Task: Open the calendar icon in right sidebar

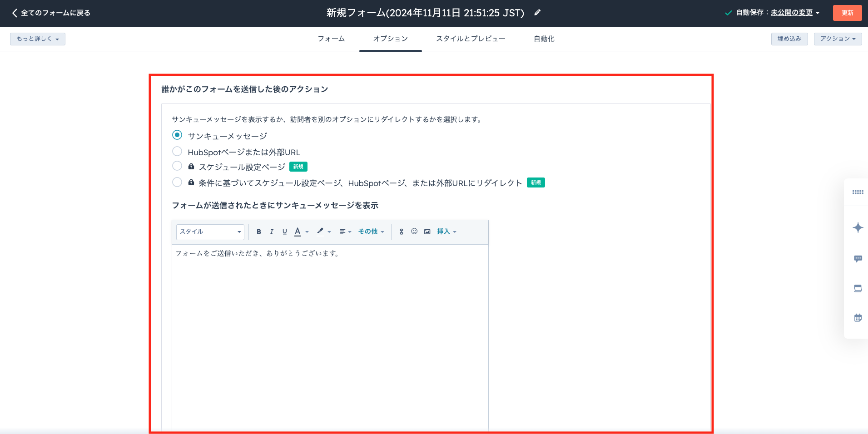Action: click(x=858, y=318)
